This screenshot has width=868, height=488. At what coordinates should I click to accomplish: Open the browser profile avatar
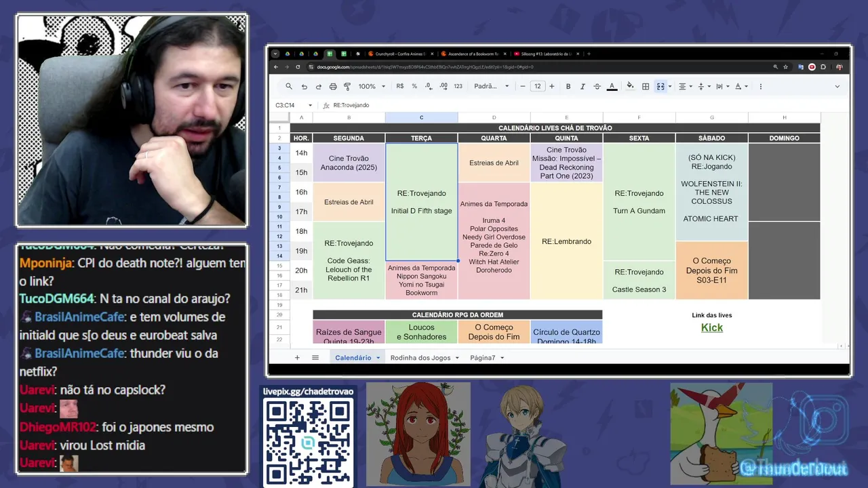click(840, 67)
